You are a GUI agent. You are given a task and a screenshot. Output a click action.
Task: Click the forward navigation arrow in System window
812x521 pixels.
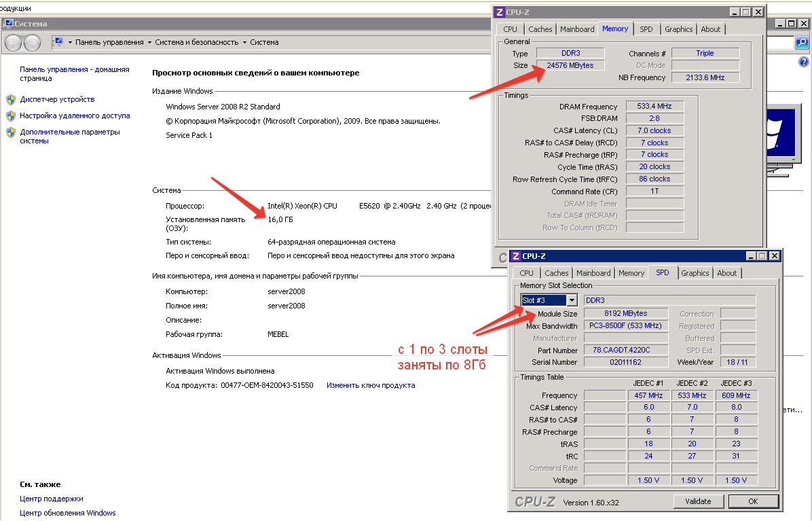coord(32,43)
